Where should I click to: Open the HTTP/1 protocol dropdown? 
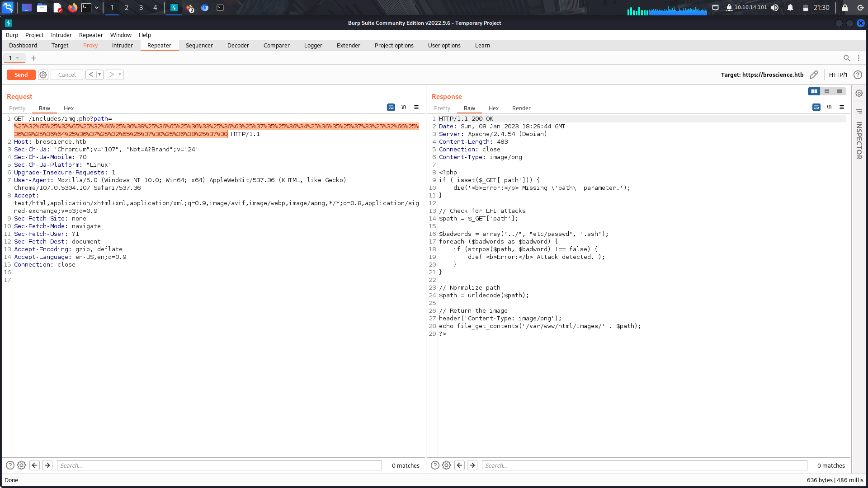838,75
